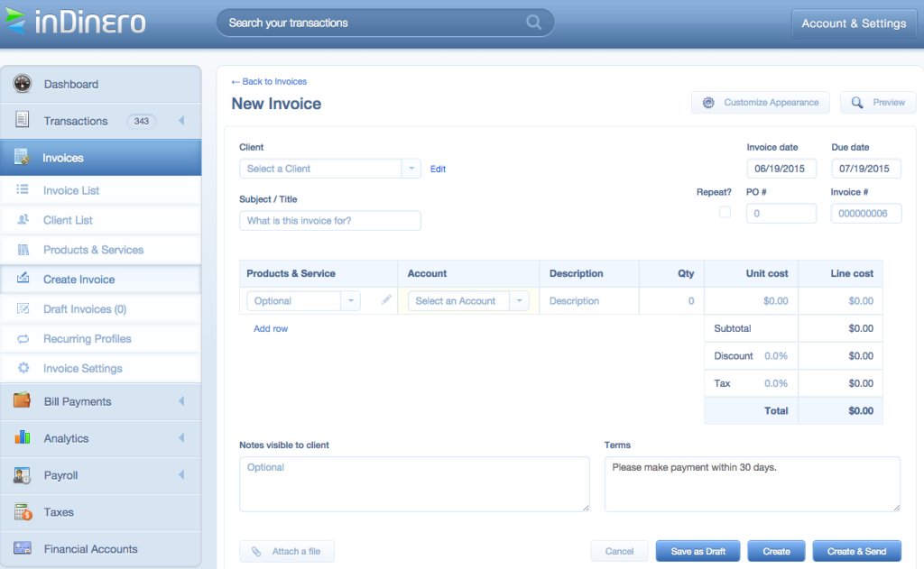Click the PO # input field
Image resolution: width=924 pixels, height=569 pixels.
[x=781, y=213]
